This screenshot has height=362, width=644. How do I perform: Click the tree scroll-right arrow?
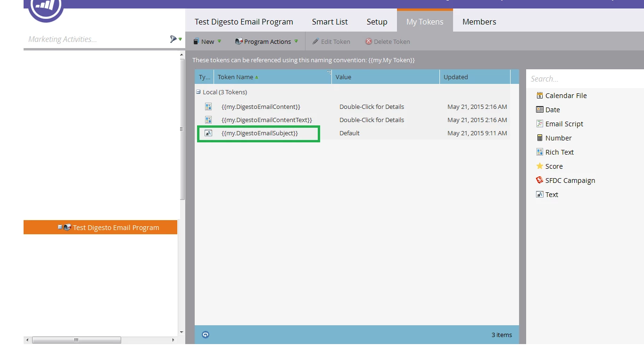tap(173, 340)
